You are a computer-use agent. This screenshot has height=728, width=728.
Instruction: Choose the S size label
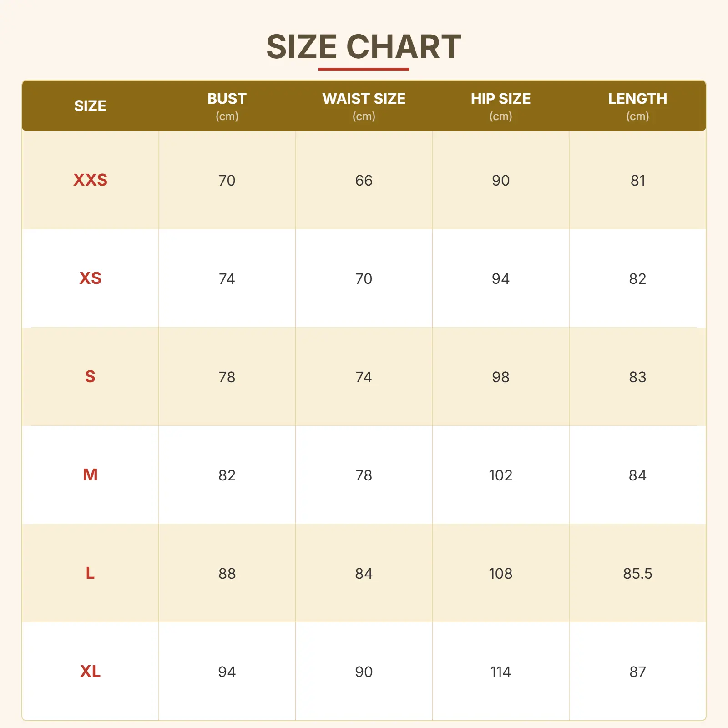tap(90, 377)
